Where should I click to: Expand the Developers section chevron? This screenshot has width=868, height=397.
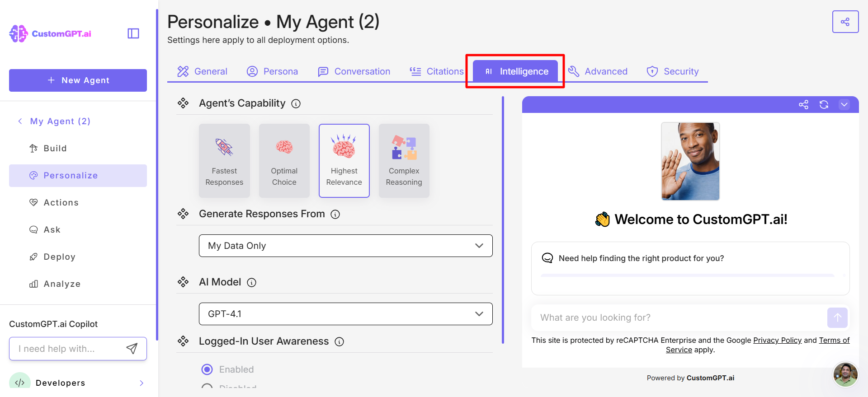coord(142,383)
